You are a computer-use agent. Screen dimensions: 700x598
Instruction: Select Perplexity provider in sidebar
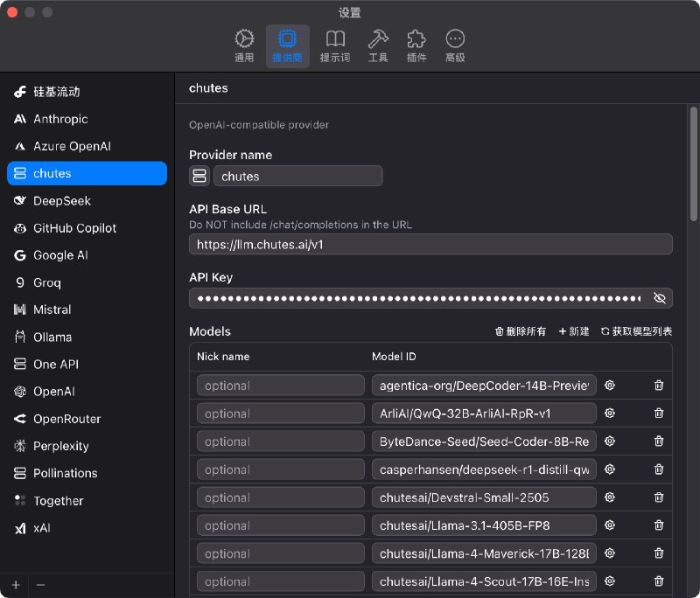(87, 446)
